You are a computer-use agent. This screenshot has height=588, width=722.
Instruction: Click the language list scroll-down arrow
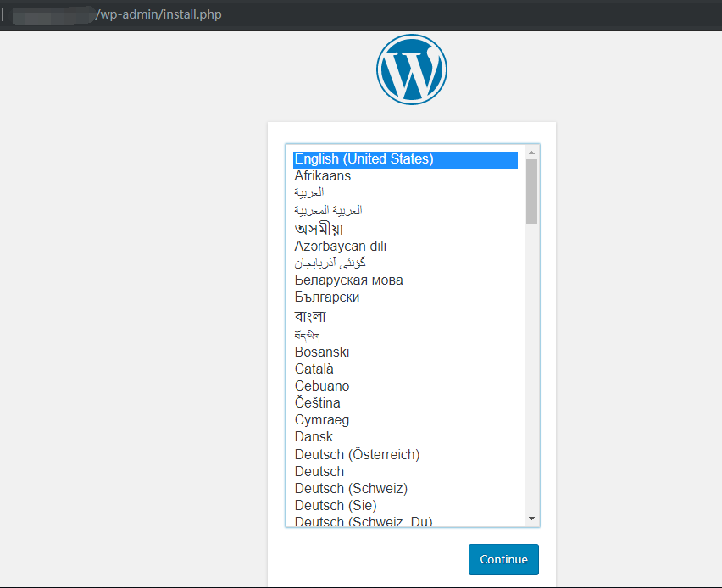pyautogui.click(x=532, y=519)
